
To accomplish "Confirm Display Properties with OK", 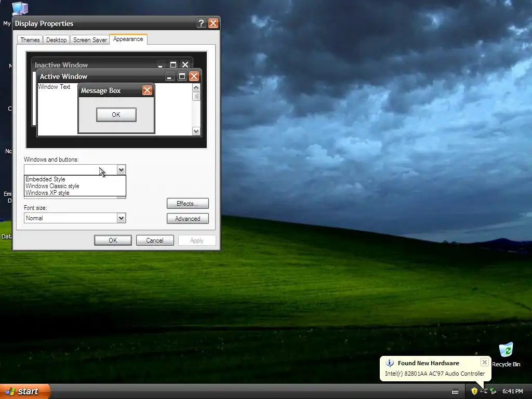I will [113, 240].
